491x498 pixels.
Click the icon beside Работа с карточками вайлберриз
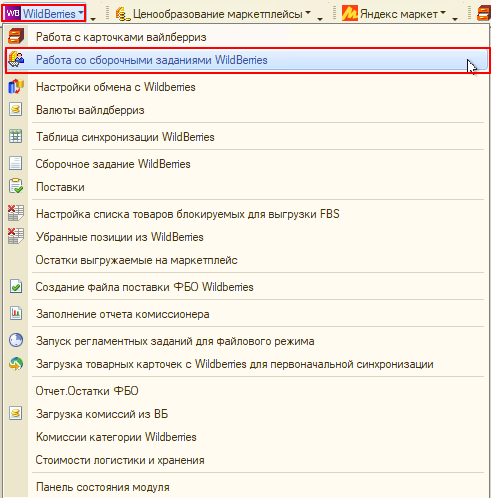point(16,36)
